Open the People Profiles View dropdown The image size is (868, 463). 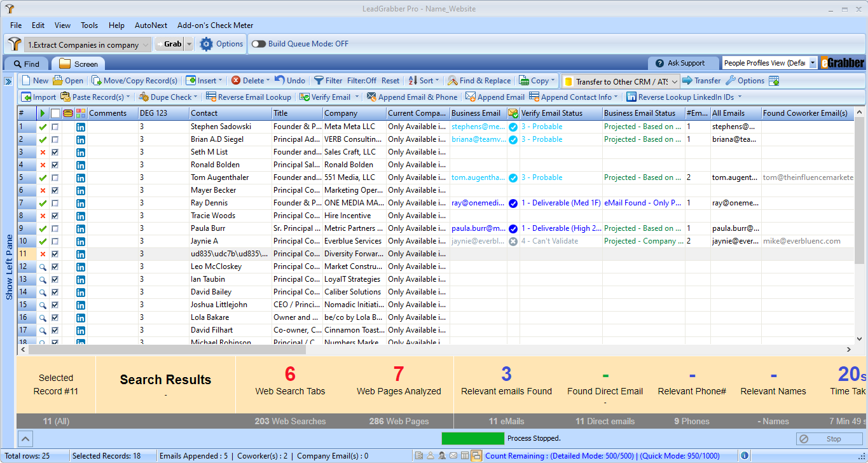[x=770, y=63]
